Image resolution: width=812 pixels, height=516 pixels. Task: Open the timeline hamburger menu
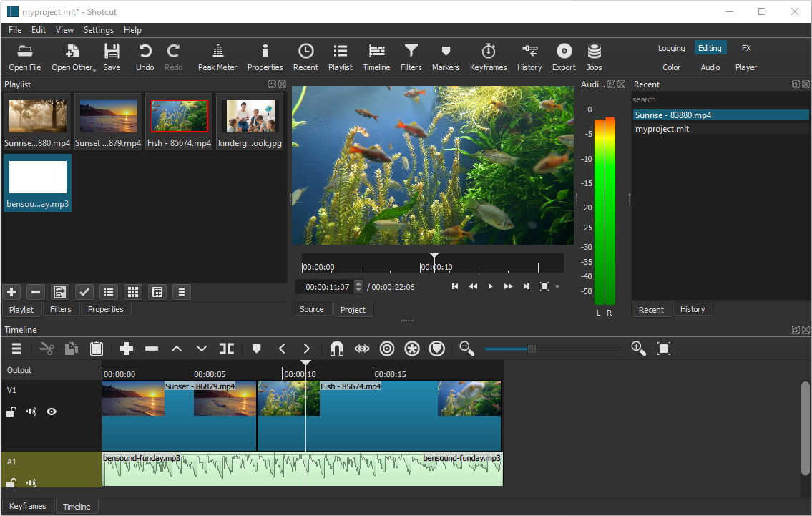(x=16, y=349)
